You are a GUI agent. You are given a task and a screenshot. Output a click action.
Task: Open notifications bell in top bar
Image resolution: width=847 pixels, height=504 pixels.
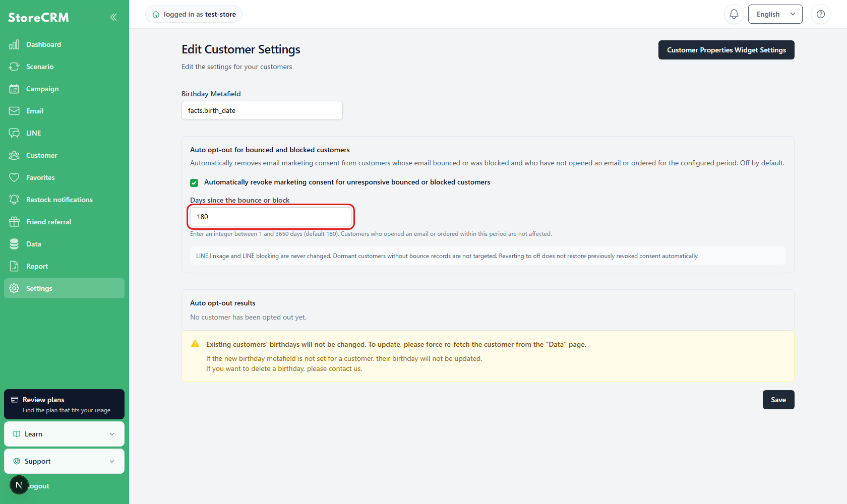click(x=734, y=14)
